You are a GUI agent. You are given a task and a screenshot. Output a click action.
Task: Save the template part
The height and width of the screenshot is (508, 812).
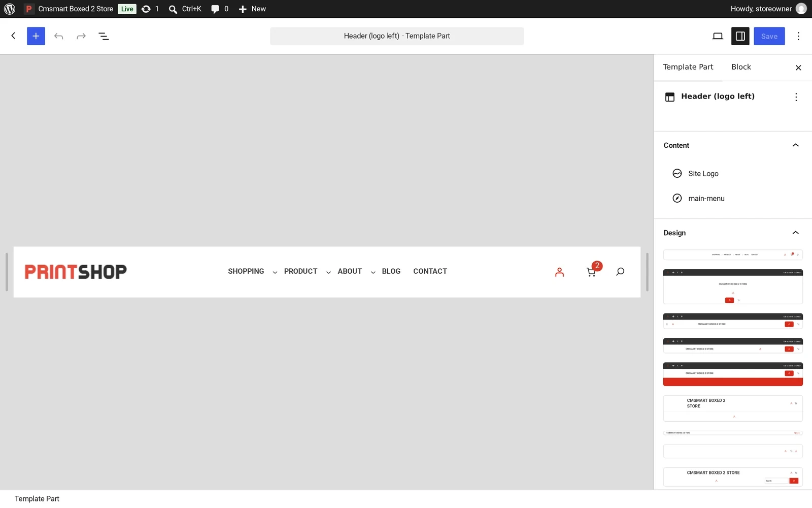pyautogui.click(x=769, y=36)
